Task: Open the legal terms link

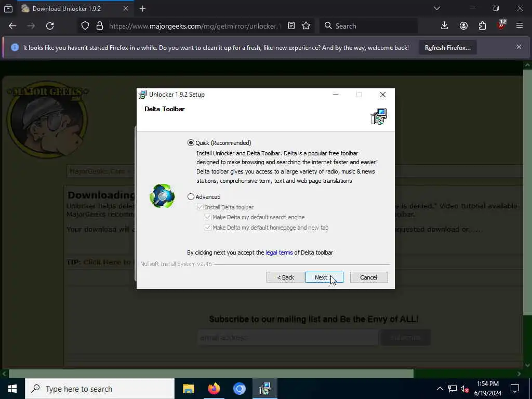Action: tap(279, 252)
